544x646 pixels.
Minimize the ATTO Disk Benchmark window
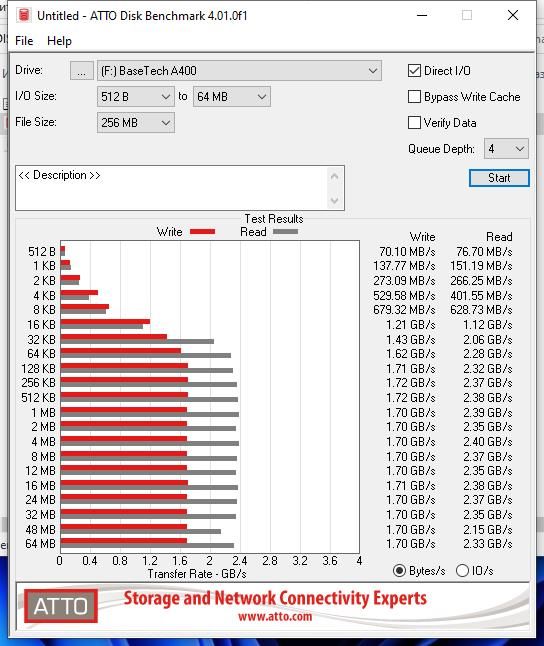[422, 15]
